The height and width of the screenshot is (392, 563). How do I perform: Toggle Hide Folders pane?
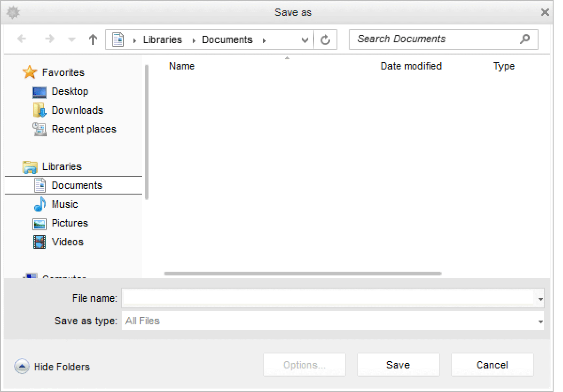tap(52, 367)
